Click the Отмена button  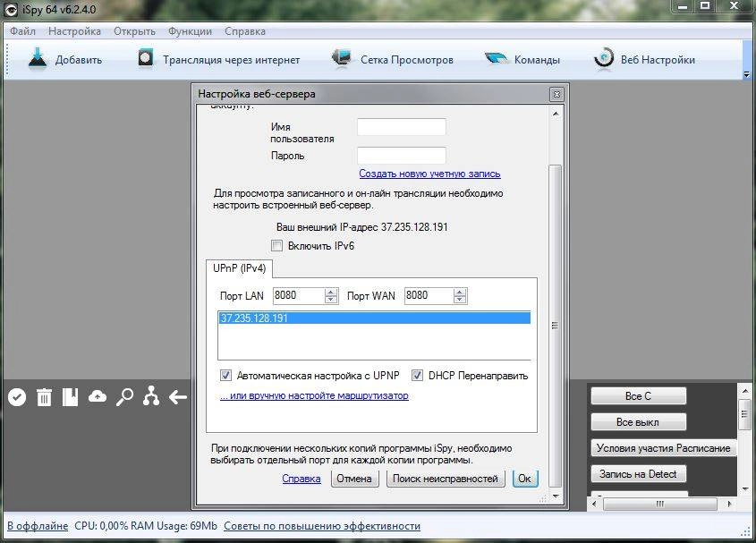coord(354,479)
